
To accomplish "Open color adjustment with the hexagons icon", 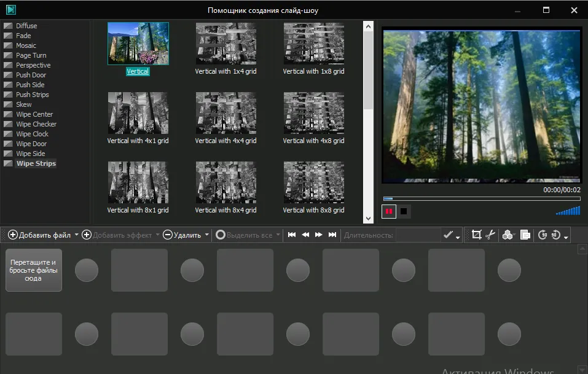I will [507, 235].
